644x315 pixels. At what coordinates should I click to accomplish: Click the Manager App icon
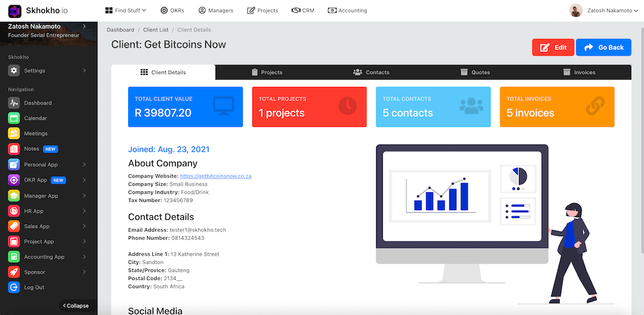(x=14, y=196)
